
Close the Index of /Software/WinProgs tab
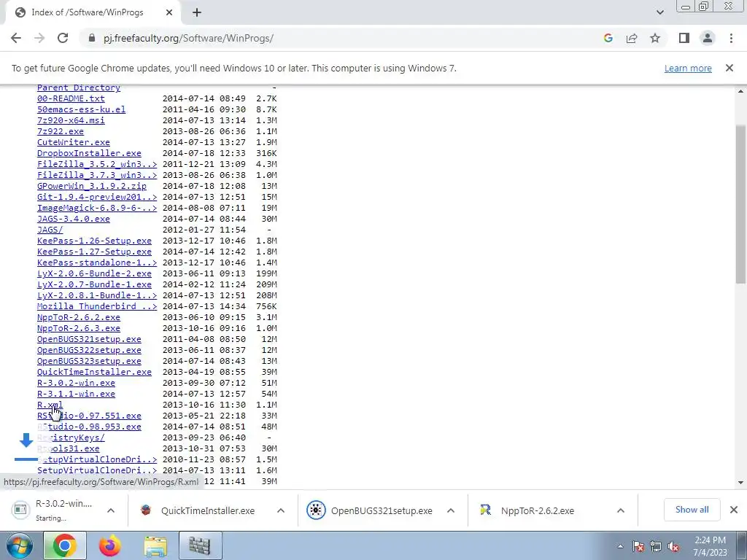169,12
